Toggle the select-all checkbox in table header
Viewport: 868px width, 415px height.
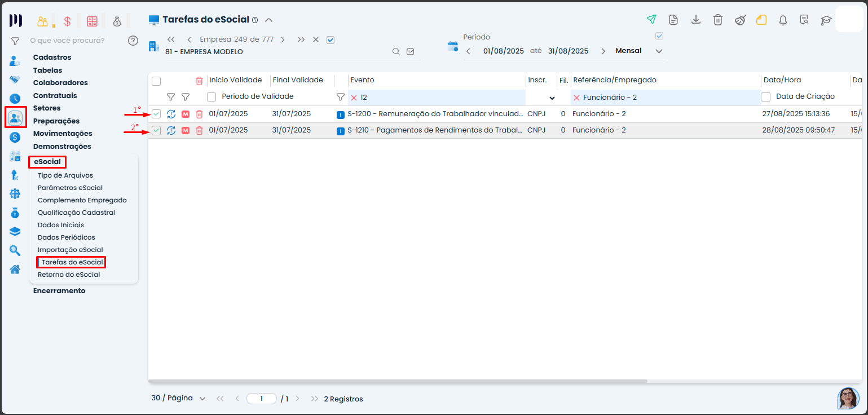[156, 81]
